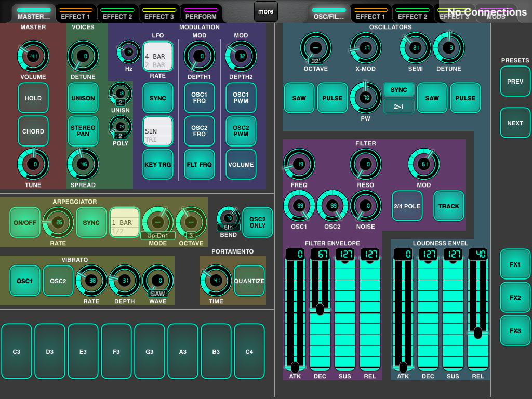Image resolution: width=532 pixels, height=399 pixels.
Task: Click the BEND range knob
Action: tap(229, 219)
